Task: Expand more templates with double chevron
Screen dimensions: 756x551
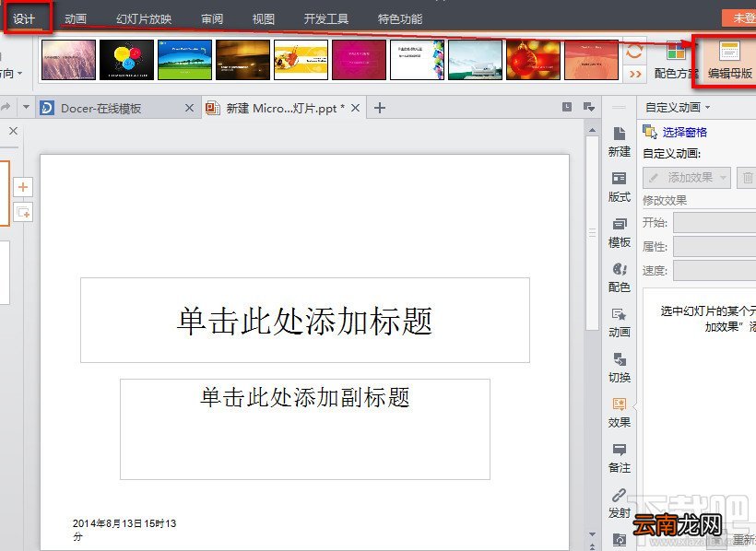Action: click(634, 75)
